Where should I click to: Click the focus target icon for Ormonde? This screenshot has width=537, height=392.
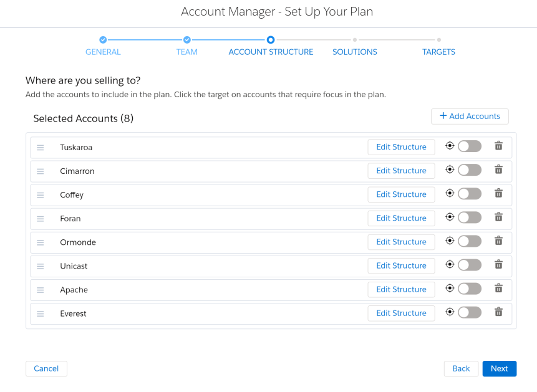point(450,241)
